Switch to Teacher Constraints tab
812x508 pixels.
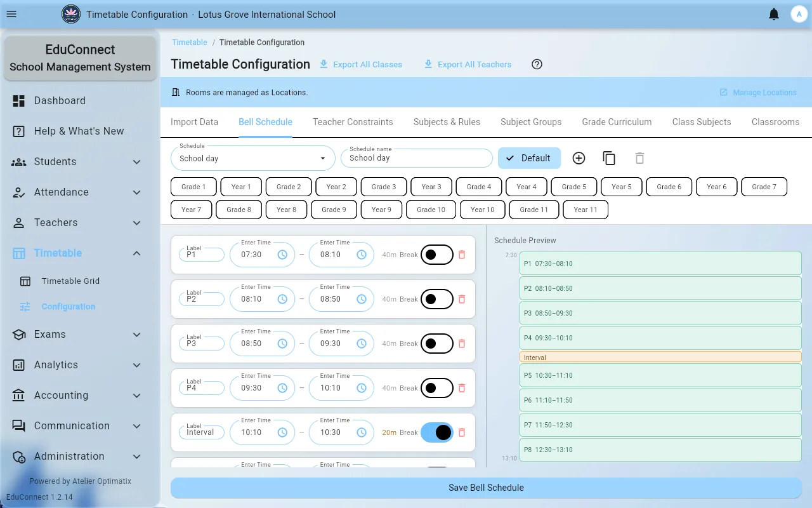pos(353,122)
